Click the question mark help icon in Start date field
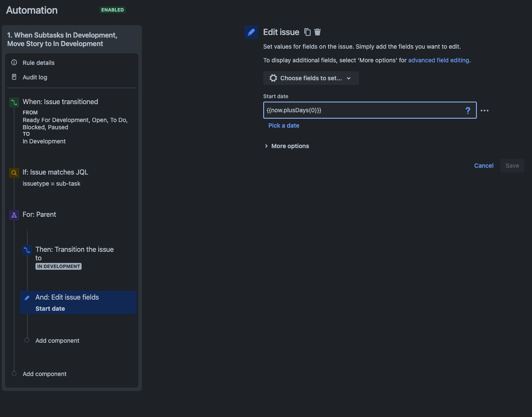Viewport: 532px width, 417px height. (x=468, y=111)
